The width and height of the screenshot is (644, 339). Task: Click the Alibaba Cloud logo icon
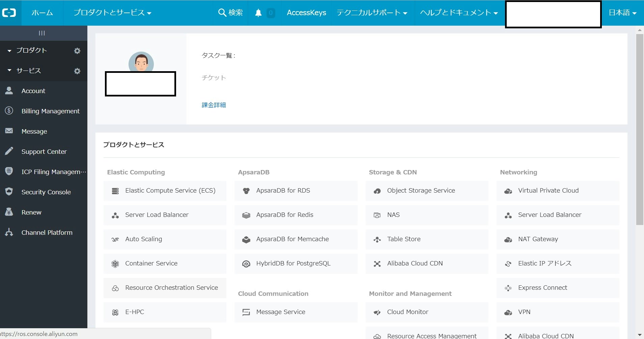9,13
